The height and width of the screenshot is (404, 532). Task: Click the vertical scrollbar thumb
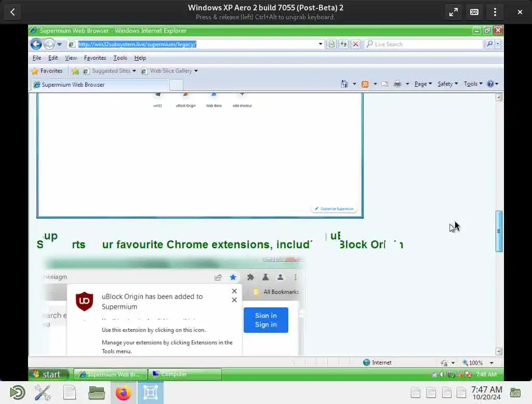[x=499, y=231]
